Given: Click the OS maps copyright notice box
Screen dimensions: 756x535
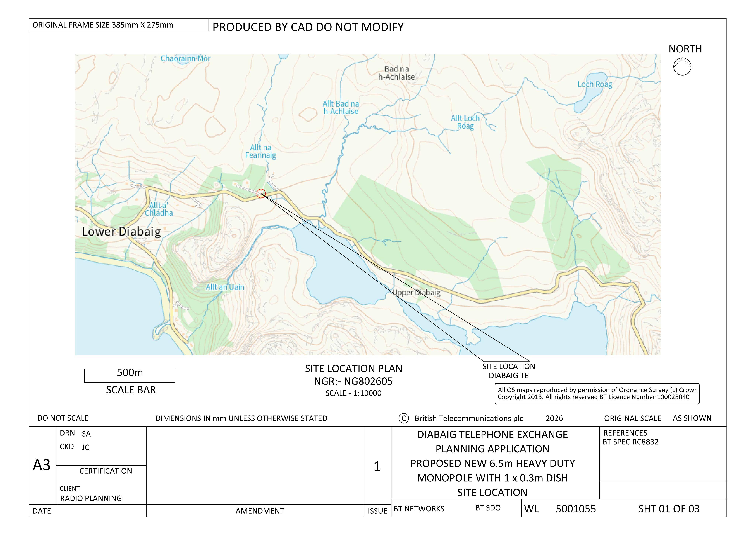Looking at the screenshot, I should pyautogui.click(x=597, y=394).
